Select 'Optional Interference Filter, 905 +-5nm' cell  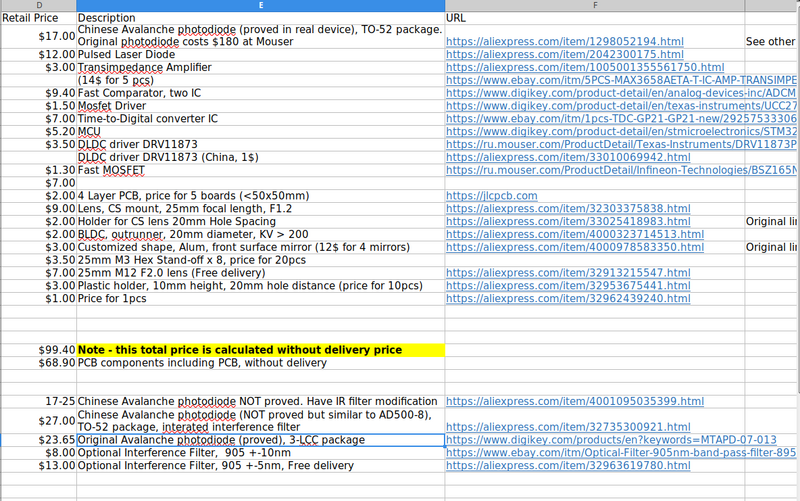(261, 466)
